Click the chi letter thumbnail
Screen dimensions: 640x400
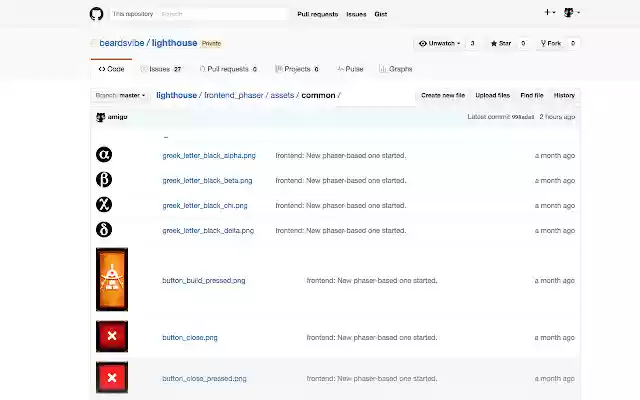pyautogui.click(x=104, y=204)
